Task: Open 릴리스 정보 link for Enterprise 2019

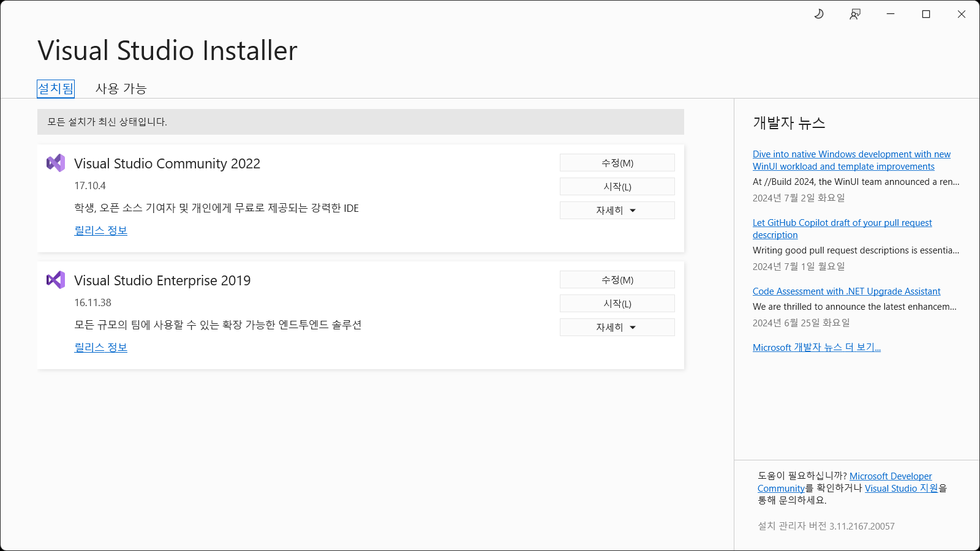Action: tap(101, 348)
